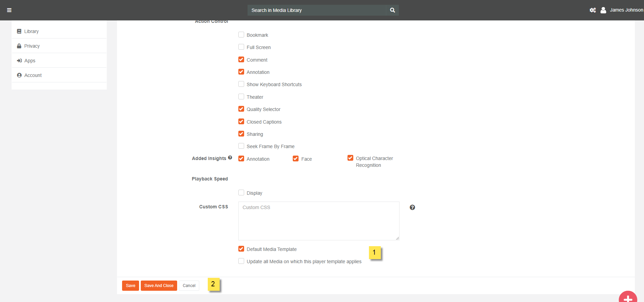644x302 pixels.
Task: Toggle Optical Character Recognition insight
Action: (350, 158)
